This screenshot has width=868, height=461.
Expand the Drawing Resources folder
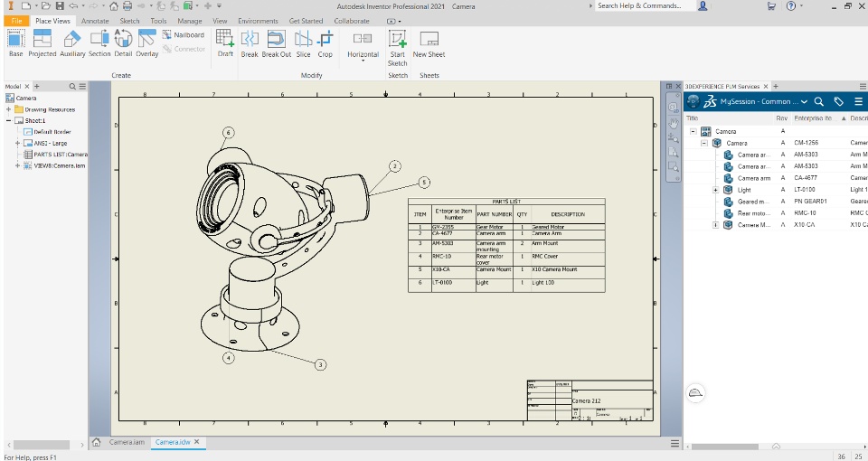click(9, 109)
